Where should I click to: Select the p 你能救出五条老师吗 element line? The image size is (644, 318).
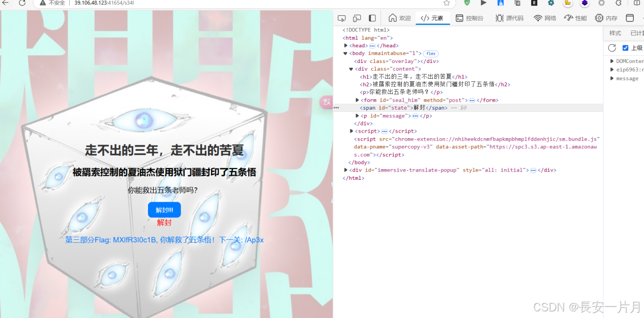[x=401, y=92]
